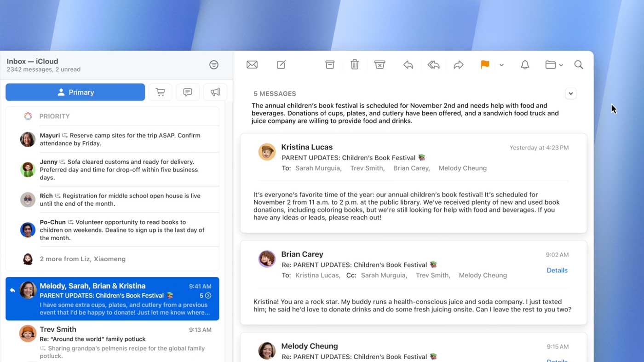Click Brian Carey sender name
Viewport: 644px width, 362px height.
(x=302, y=254)
